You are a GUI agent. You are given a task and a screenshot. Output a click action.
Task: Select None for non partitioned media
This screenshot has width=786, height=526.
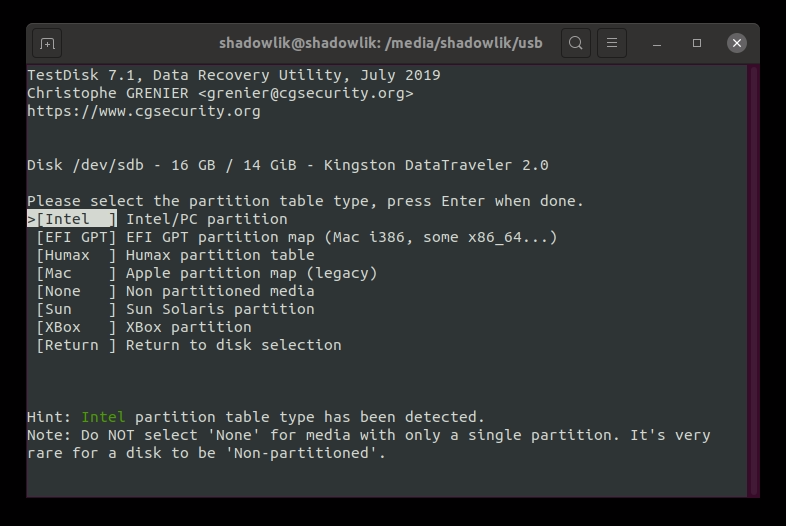pyautogui.click(x=175, y=291)
